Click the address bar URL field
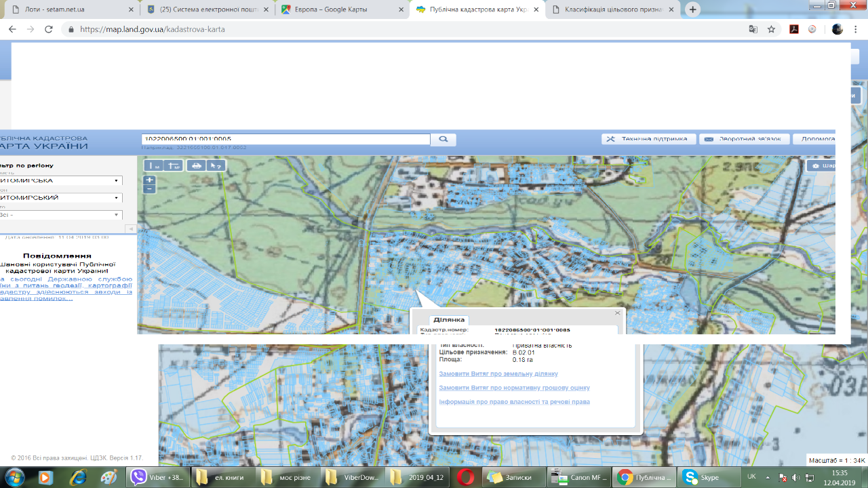 [407, 29]
